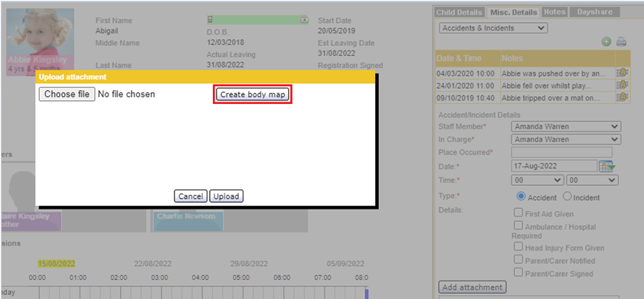Viewport: 644px width, 299px height.
Task: Enable the Head Injury Form Given checkbox
Action: [x=518, y=247]
